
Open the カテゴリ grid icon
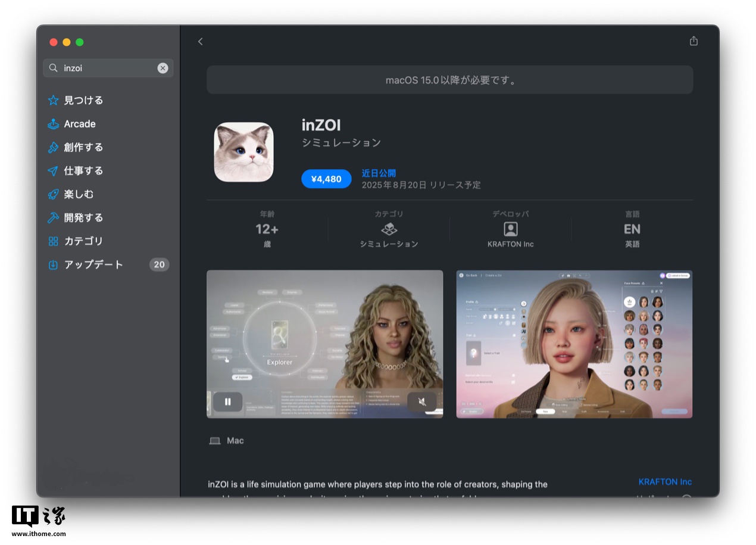[54, 241]
